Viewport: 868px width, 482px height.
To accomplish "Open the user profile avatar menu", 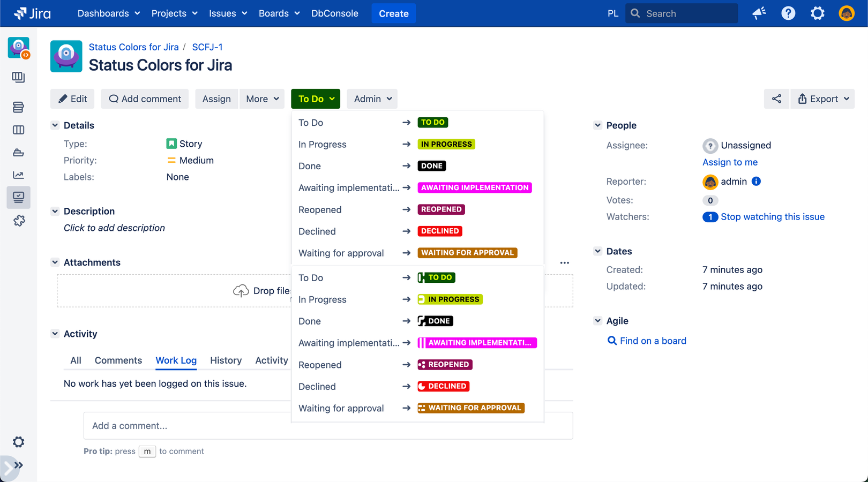I will 847,13.
